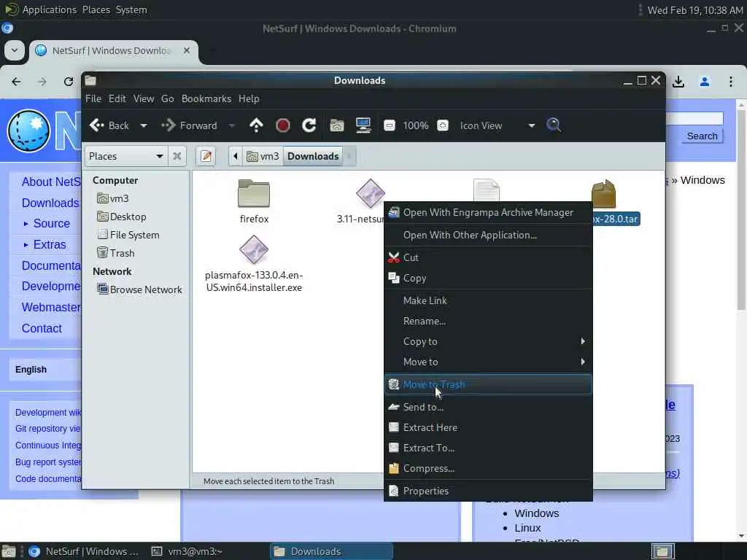Open the Computer toolbar icon
The image size is (747, 560).
[363, 125]
